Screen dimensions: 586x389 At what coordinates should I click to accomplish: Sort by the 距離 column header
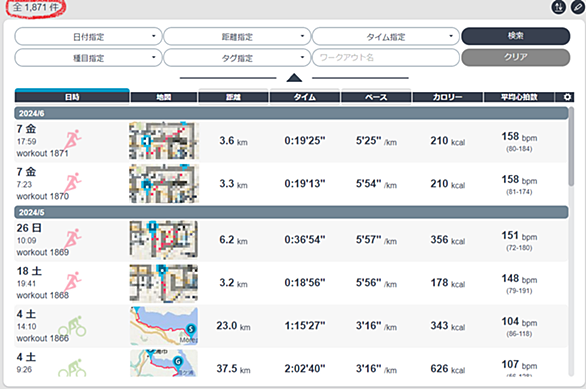tap(233, 97)
